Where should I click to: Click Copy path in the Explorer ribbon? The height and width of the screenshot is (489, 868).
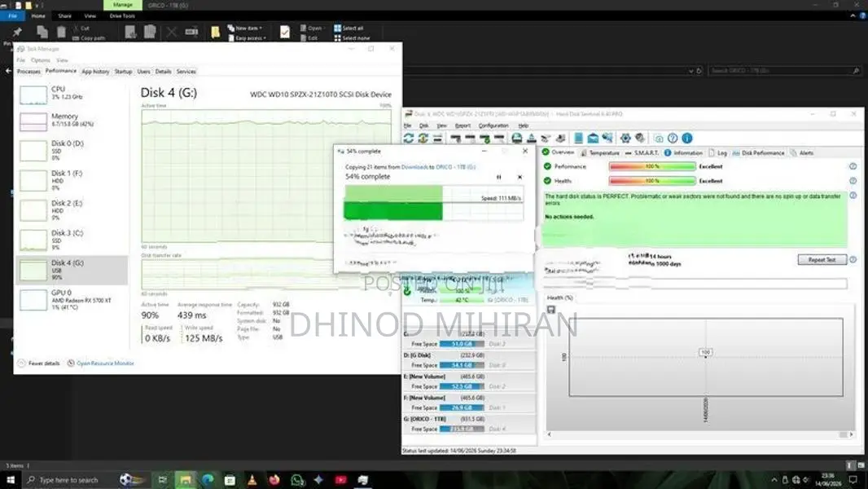click(89, 38)
